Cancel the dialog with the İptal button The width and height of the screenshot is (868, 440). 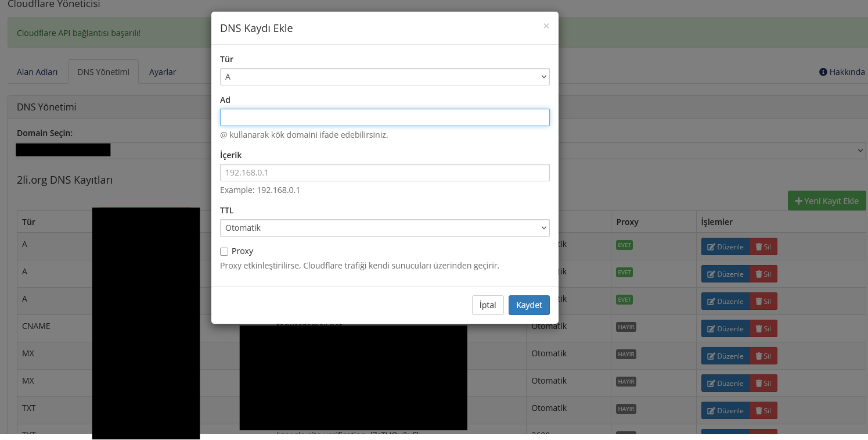[488, 305]
